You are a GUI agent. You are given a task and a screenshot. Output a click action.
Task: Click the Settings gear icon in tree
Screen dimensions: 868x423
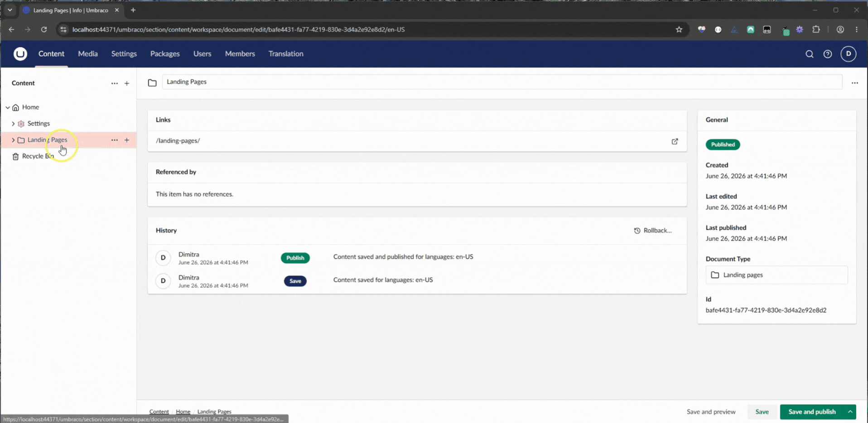click(x=21, y=124)
